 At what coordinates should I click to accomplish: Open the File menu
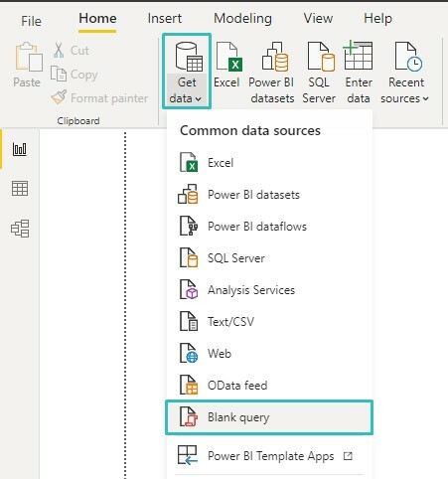31,21
